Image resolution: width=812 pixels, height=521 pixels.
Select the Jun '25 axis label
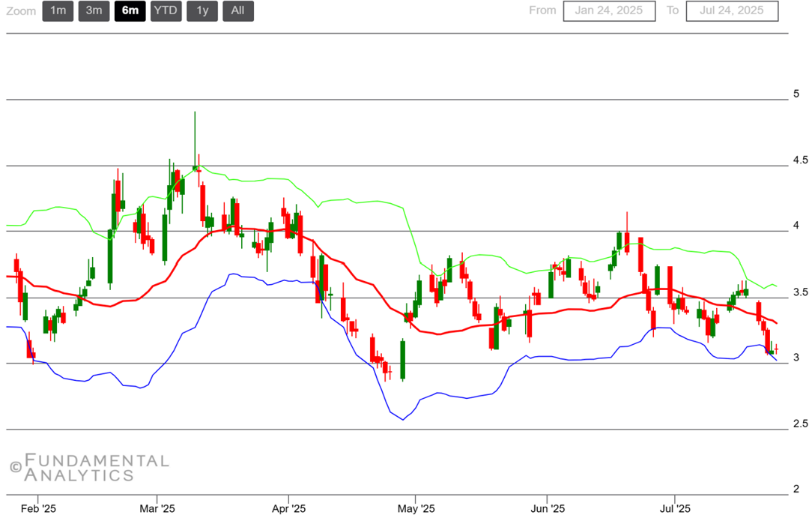tap(547, 508)
